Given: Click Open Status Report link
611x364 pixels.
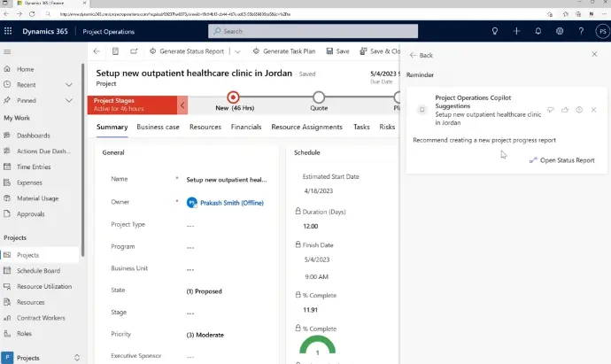Looking at the screenshot, I should click(x=562, y=160).
